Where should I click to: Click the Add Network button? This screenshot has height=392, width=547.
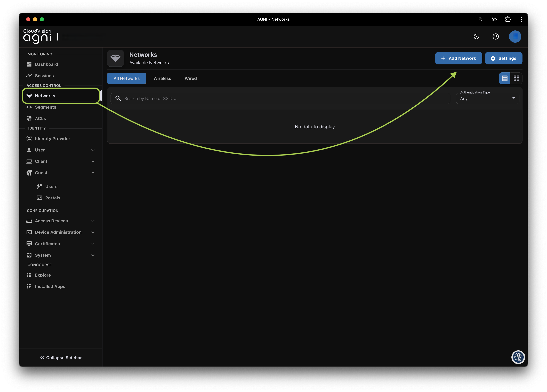pyautogui.click(x=458, y=58)
